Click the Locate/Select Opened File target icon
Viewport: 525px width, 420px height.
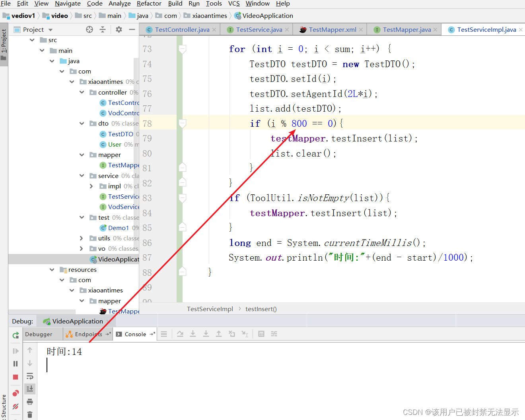click(x=89, y=29)
